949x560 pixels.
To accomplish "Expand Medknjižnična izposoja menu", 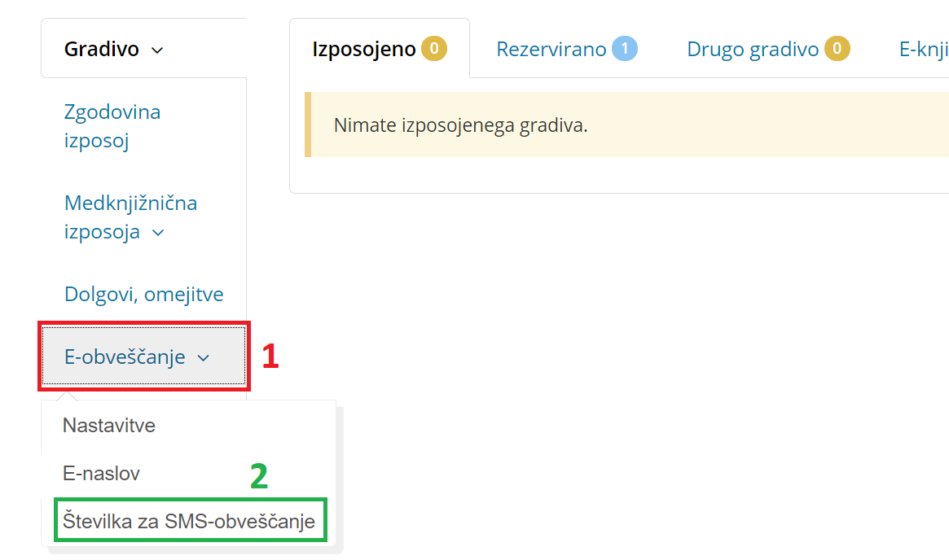I will click(x=130, y=217).
